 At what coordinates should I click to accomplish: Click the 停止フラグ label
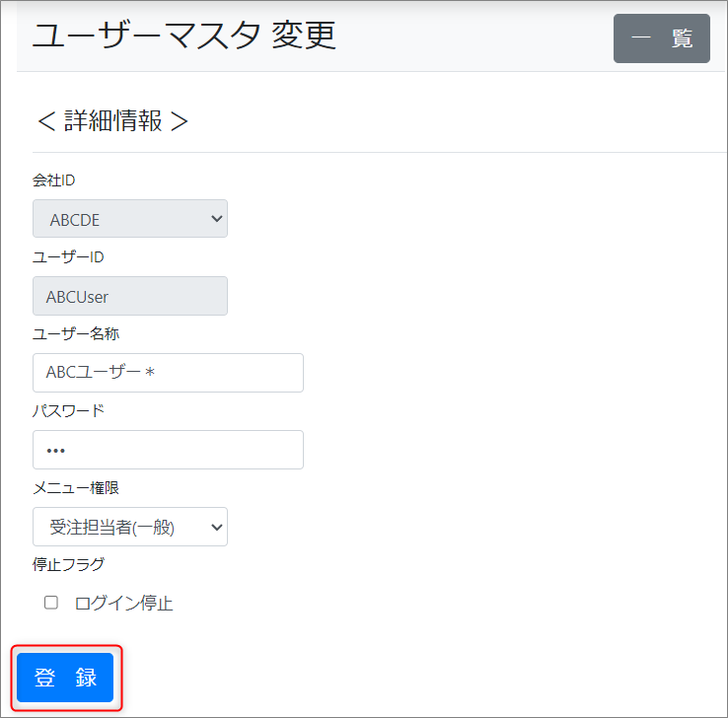pos(68,565)
